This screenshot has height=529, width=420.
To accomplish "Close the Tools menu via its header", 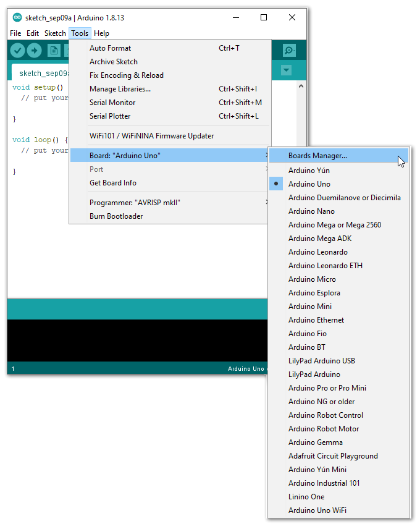I will [x=80, y=33].
